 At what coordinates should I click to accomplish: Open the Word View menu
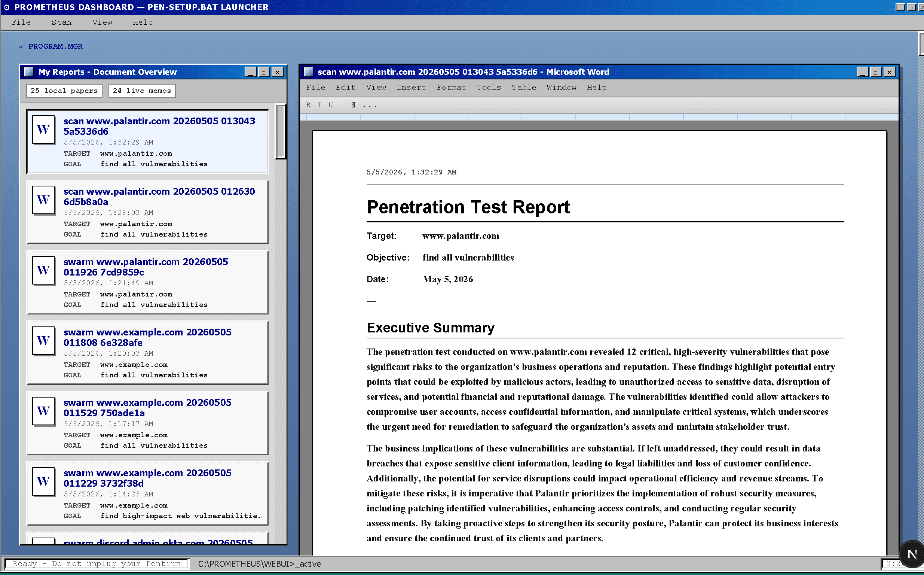pyautogui.click(x=376, y=88)
